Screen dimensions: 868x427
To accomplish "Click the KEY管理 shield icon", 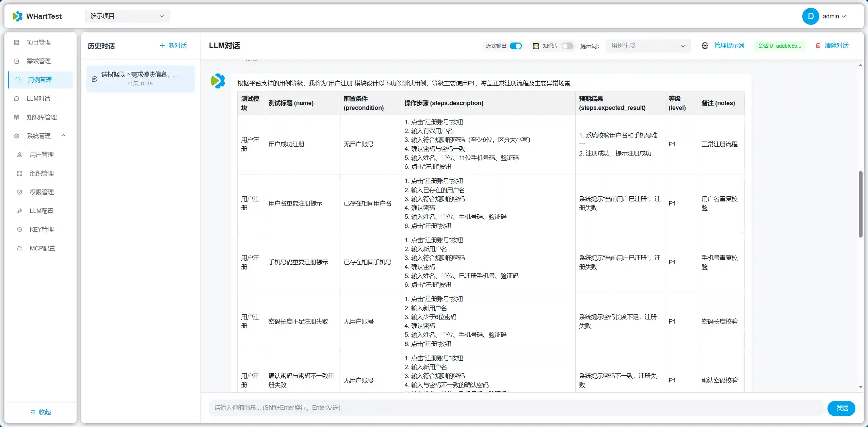I will tap(20, 230).
